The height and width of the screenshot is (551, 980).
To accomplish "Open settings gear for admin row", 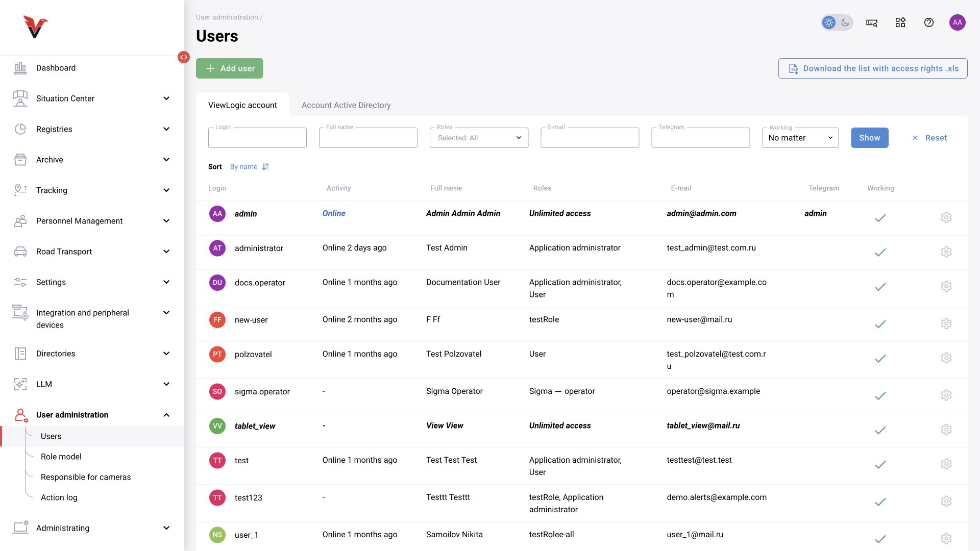I will 946,217.
